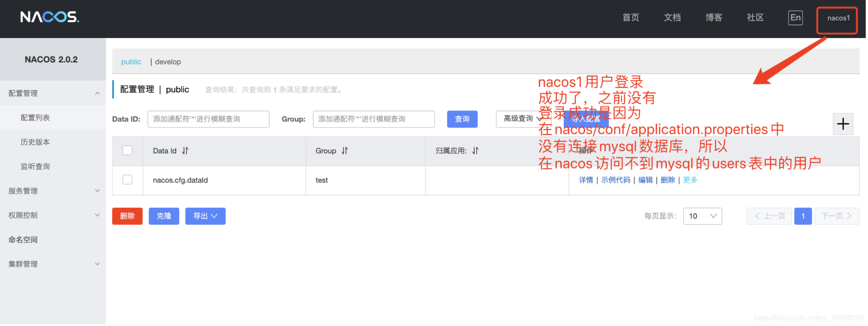Click the 查询 search button
Screen dimensions: 868x326
(462, 119)
